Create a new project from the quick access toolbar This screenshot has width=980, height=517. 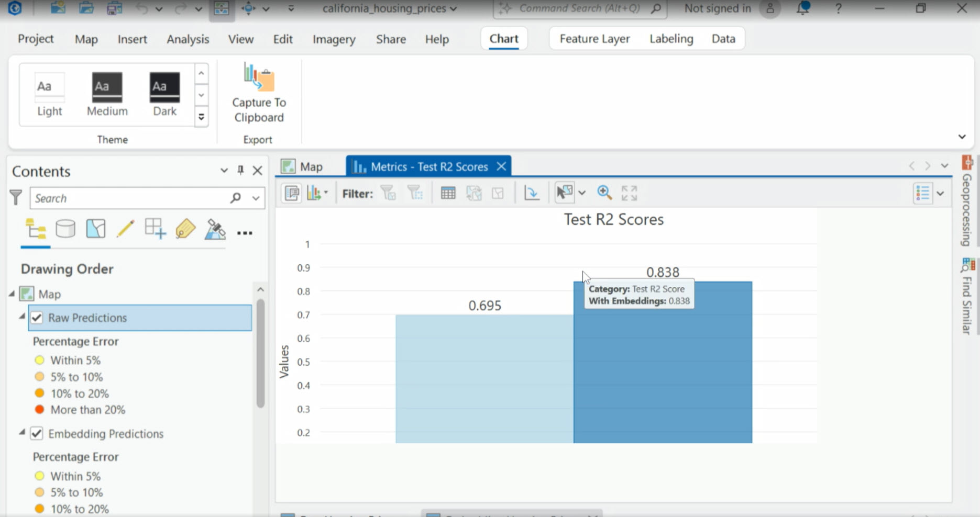pos(58,8)
